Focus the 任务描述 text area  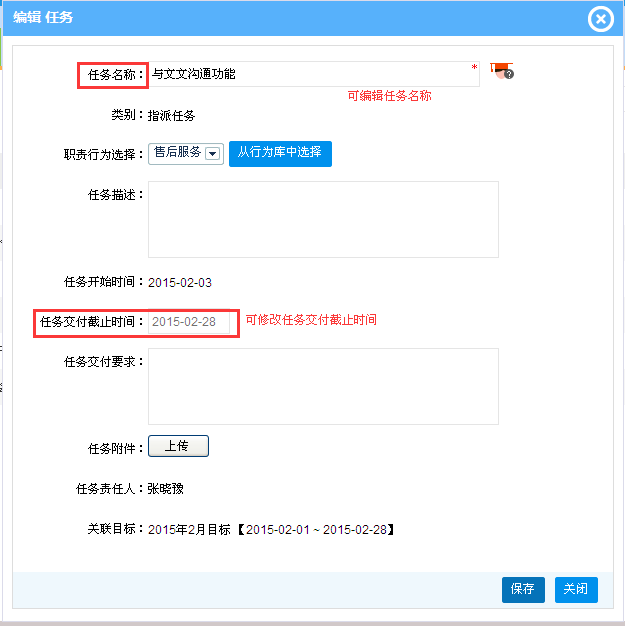click(323, 220)
